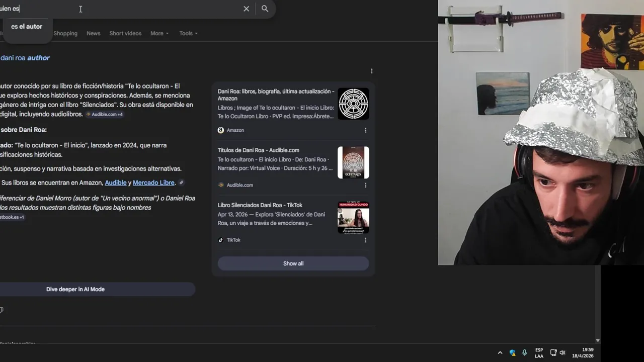This screenshot has height=362, width=644.
Task: Click the magnifying glass search icon
Action: pyautogui.click(x=265, y=9)
